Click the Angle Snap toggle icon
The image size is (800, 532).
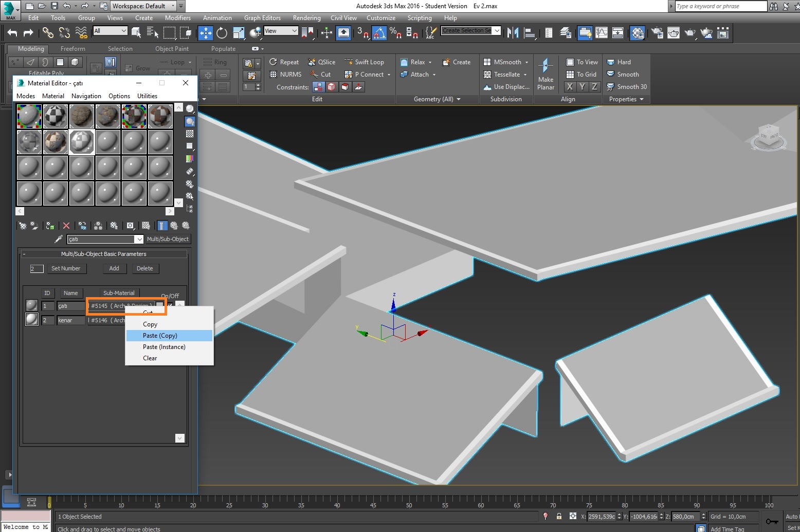pos(379,33)
